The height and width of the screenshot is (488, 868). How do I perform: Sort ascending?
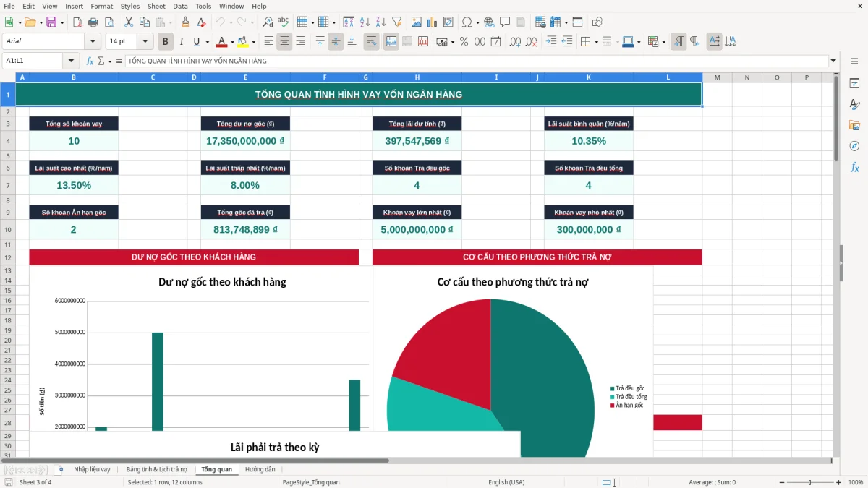(x=365, y=22)
